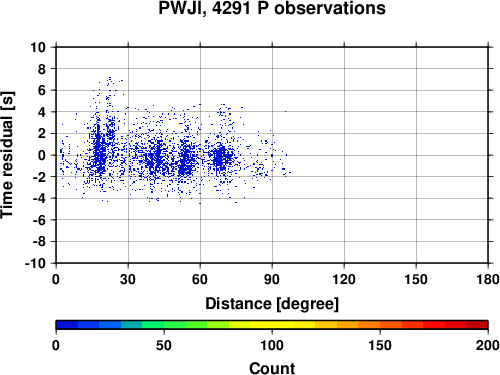This screenshot has height=375, width=500.
Task: Click y-axis tick label "6"
Action: pyautogui.click(x=42, y=90)
